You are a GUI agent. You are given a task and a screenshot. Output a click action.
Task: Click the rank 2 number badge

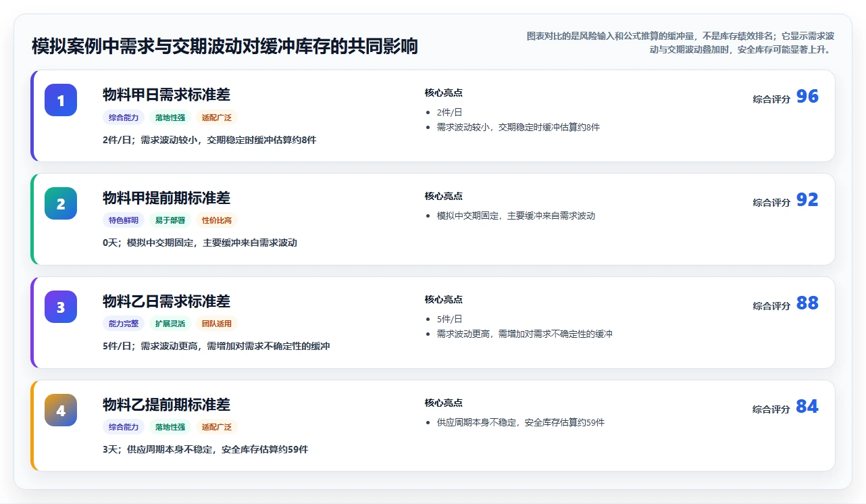coord(61,203)
